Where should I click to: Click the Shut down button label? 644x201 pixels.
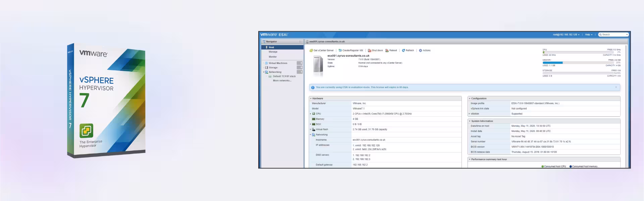[377, 51]
